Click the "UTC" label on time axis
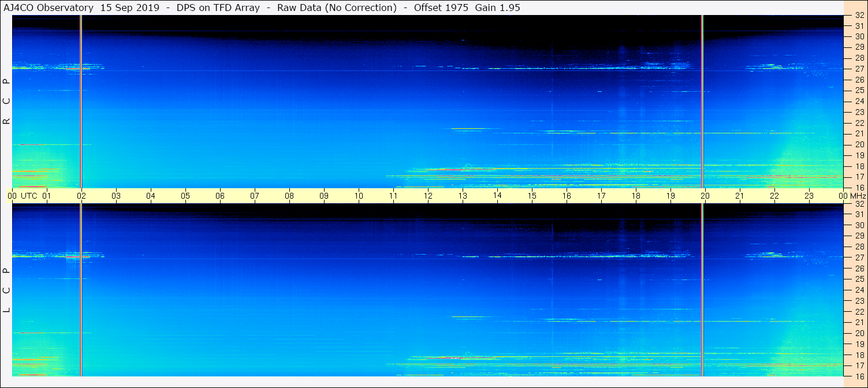The image size is (868, 388). pos(29,196)
